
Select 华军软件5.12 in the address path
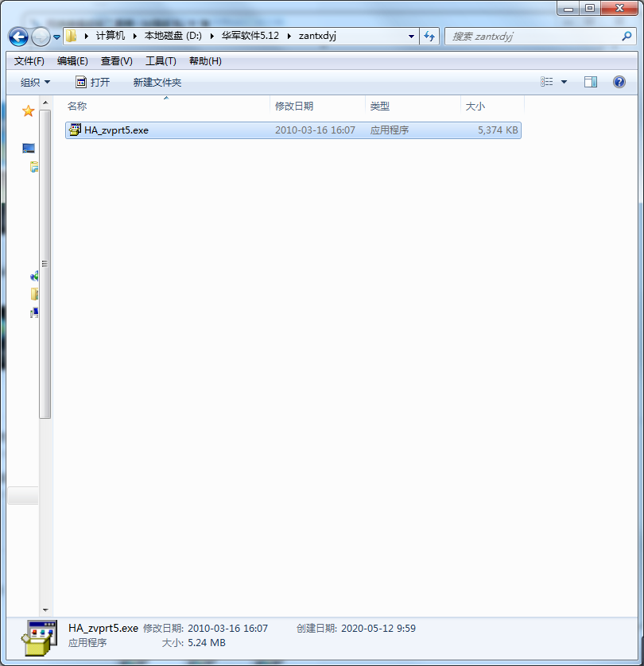[x=250, y=36]
